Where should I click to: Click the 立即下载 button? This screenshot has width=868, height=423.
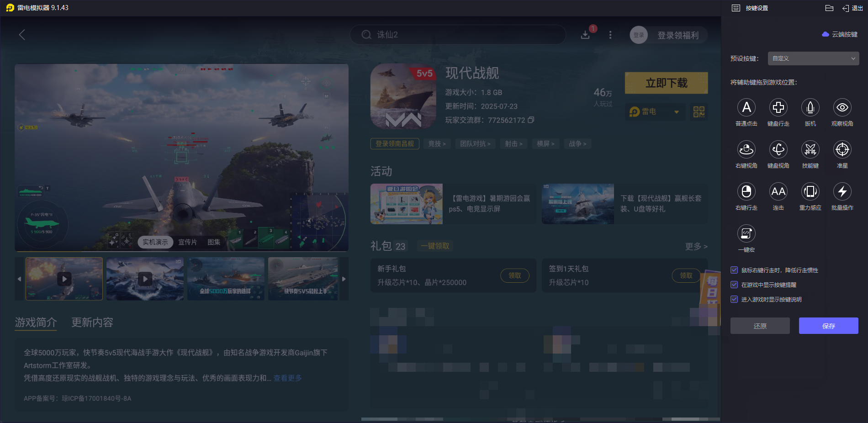667,83
